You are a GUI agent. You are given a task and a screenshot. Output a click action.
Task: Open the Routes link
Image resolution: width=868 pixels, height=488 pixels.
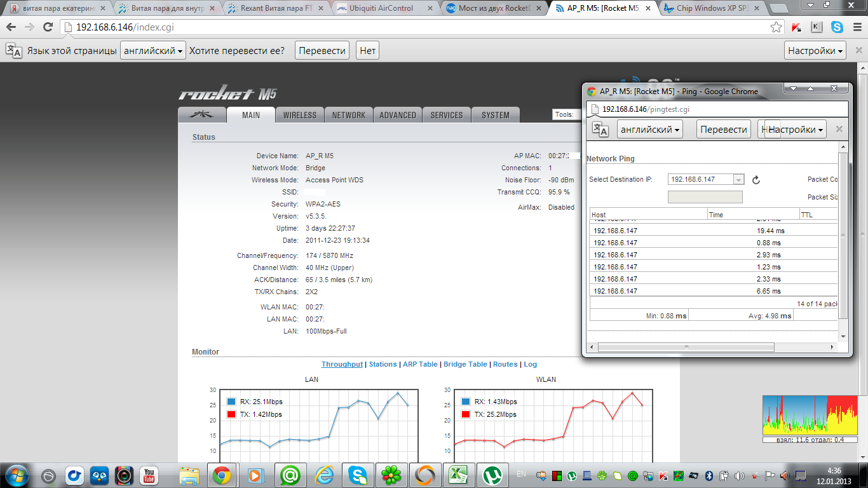click(x=505, y=364)
